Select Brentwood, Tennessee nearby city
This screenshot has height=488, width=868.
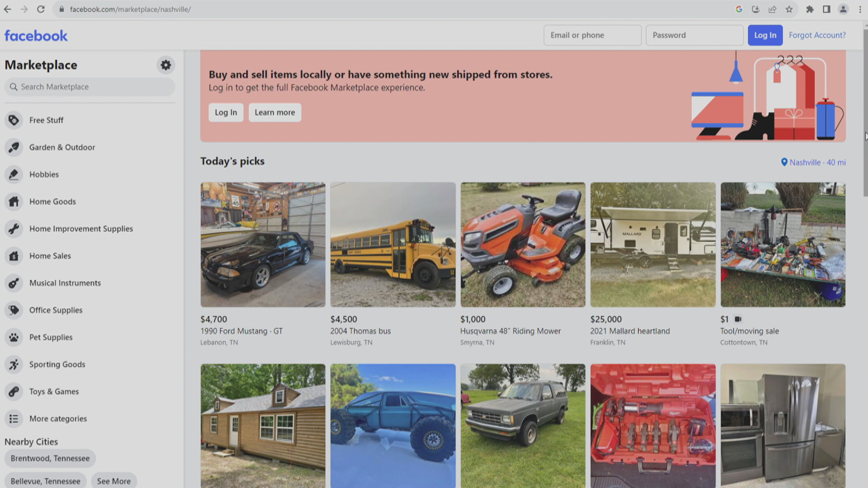pyautogui.click(x=50, y=458)
